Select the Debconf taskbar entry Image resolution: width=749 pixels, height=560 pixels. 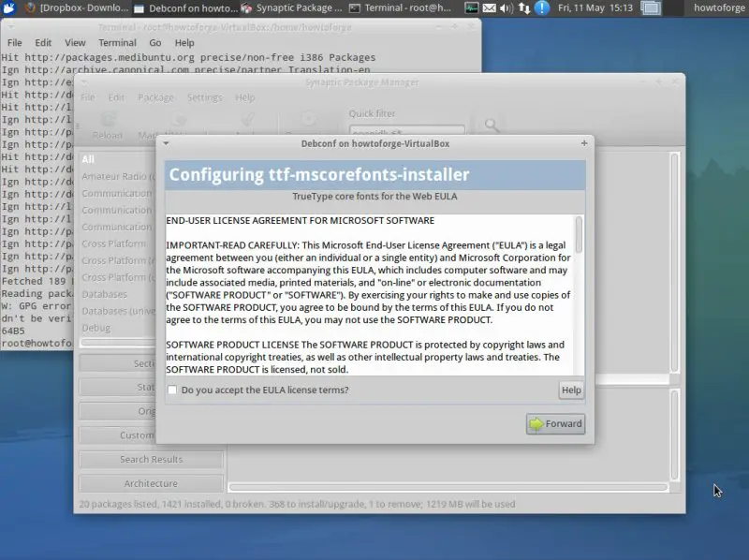click(185, 7)
